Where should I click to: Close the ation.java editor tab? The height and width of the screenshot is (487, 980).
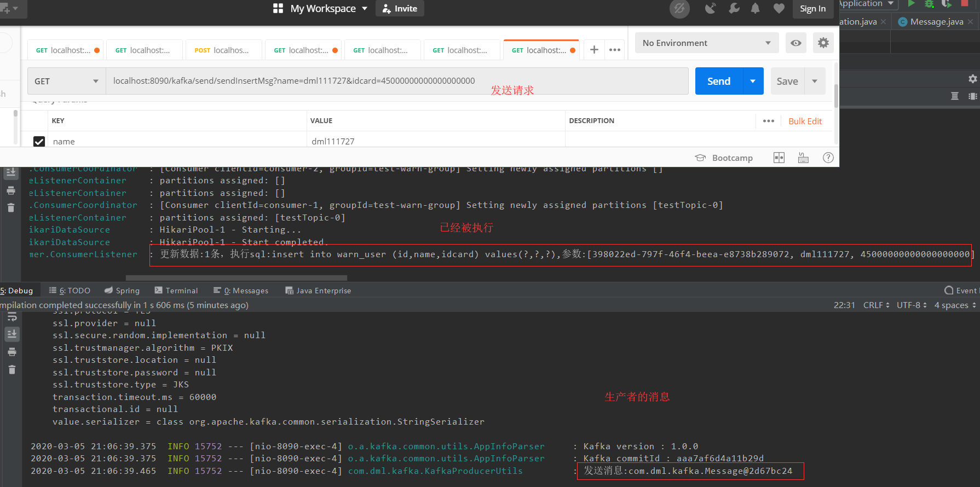pyautogui.click(x=883, y=22)
